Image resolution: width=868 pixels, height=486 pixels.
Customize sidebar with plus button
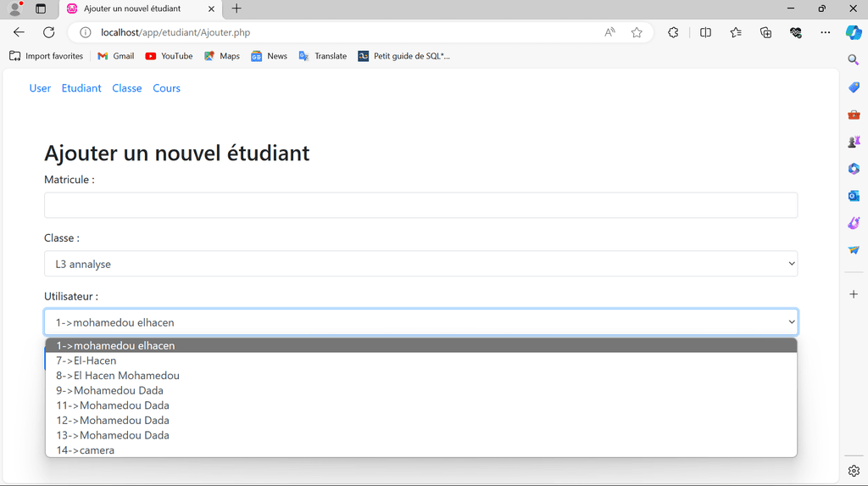pos(854,293)
